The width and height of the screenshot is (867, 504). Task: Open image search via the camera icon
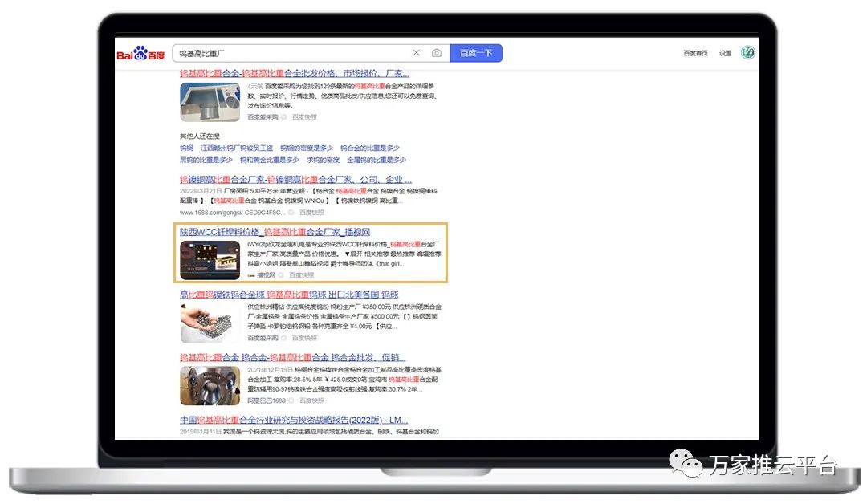(437, 53)
